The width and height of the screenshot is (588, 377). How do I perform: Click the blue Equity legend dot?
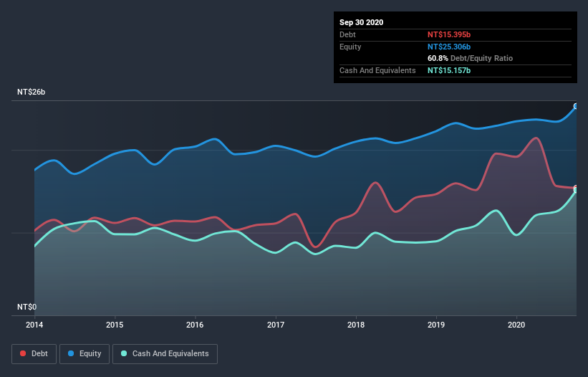coord(71,353)
